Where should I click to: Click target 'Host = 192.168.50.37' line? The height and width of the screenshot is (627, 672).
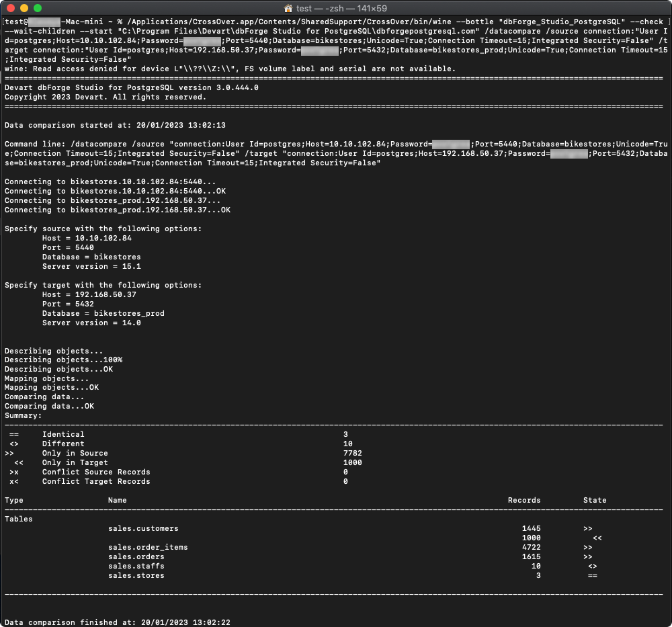tap(89, 295)
